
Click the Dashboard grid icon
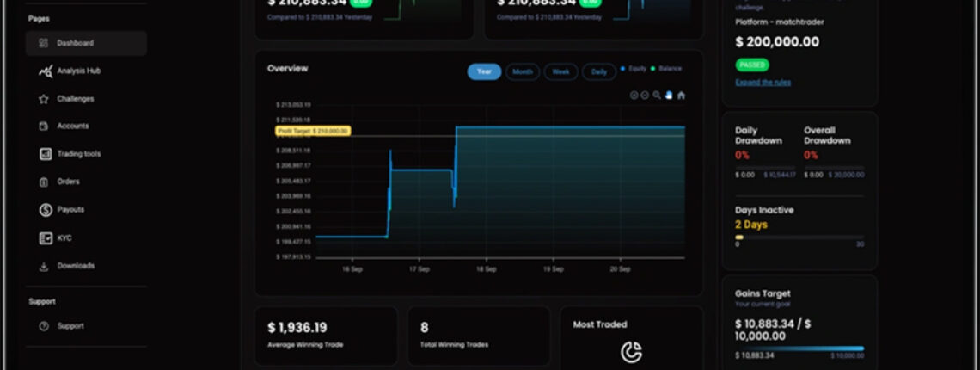pyautogui.click(x=43, y=43)
